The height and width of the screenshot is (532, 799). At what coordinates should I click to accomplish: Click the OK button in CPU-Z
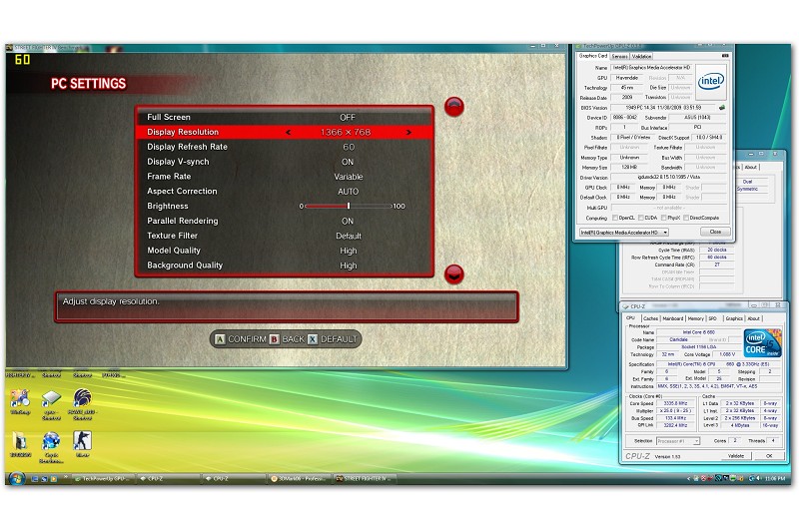pyautogui.click(x=768, y=456)
